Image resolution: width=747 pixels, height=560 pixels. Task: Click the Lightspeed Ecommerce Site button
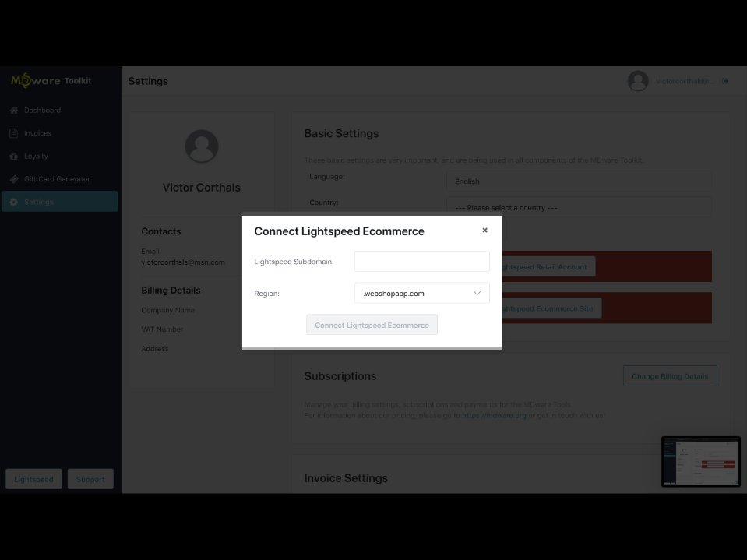tap(551, 308)
